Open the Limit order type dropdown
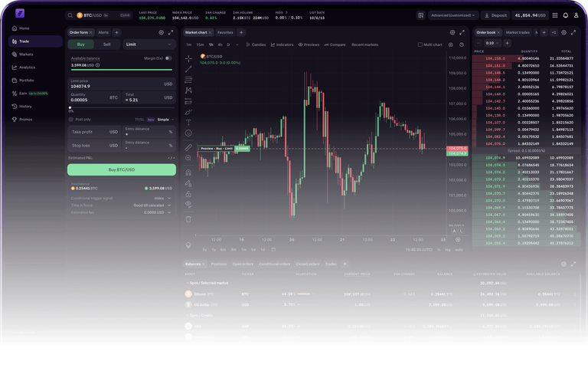Screen dimensions: 588x381 [149, 44]
